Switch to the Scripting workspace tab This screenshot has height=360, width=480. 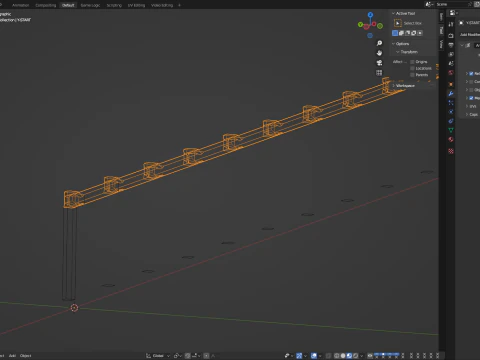click(x=114, y=5)
